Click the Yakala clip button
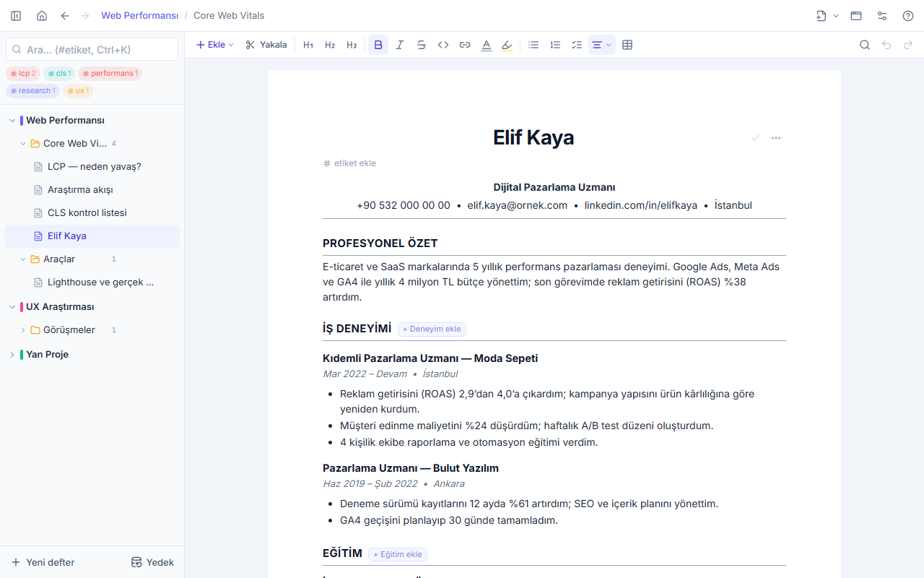 [x=266, y=45]
